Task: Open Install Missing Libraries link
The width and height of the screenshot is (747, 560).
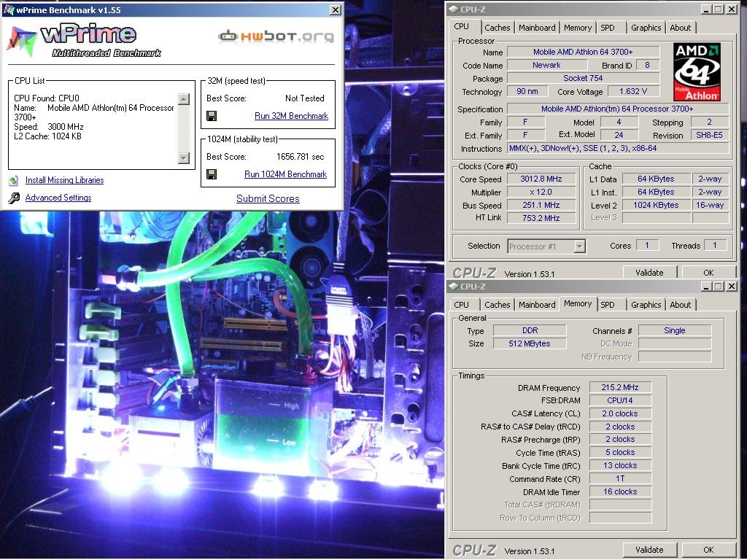Action: click(64, 180)
